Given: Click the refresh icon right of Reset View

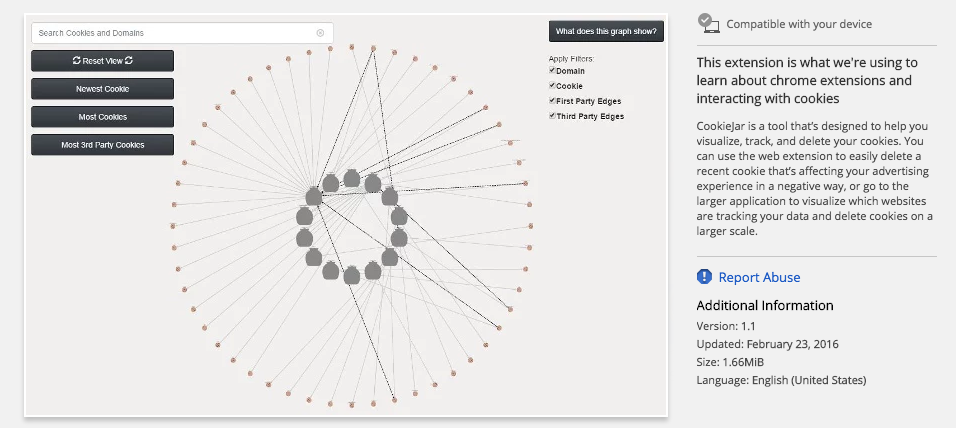Looking at the screenshot, I should coord(129,61).
